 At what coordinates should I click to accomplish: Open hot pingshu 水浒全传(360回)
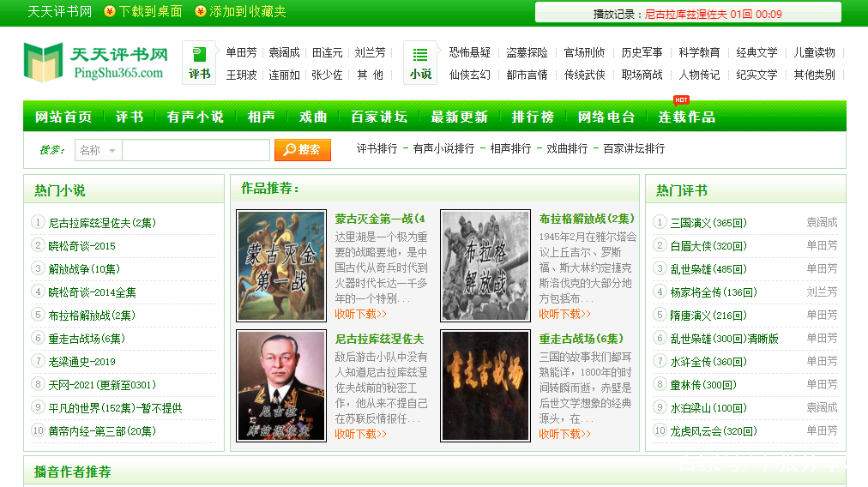point(708,361)
